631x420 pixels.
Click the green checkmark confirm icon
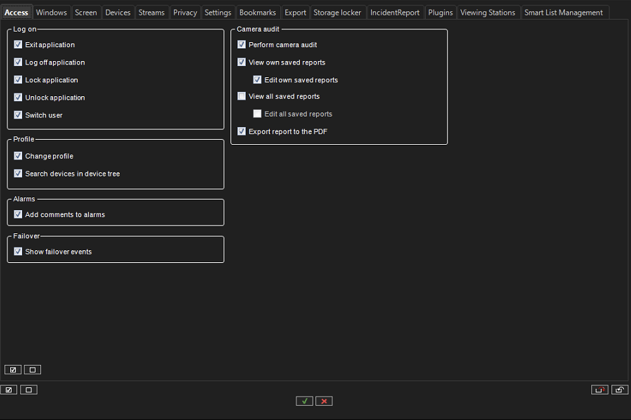(304, 401)
